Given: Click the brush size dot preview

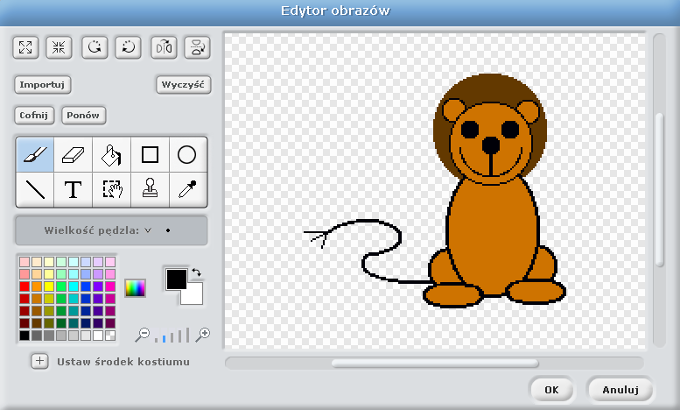Looking at the screenshot, I should [x=168, y=230].
